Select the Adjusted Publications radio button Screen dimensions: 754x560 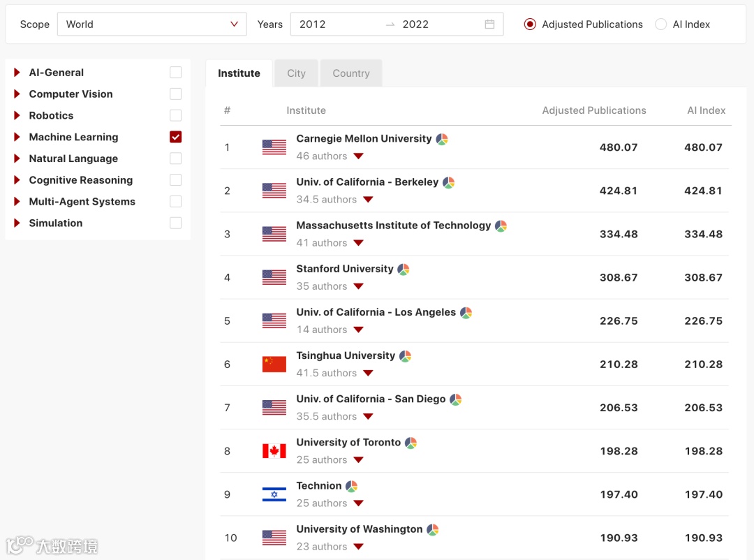(530, 24)
